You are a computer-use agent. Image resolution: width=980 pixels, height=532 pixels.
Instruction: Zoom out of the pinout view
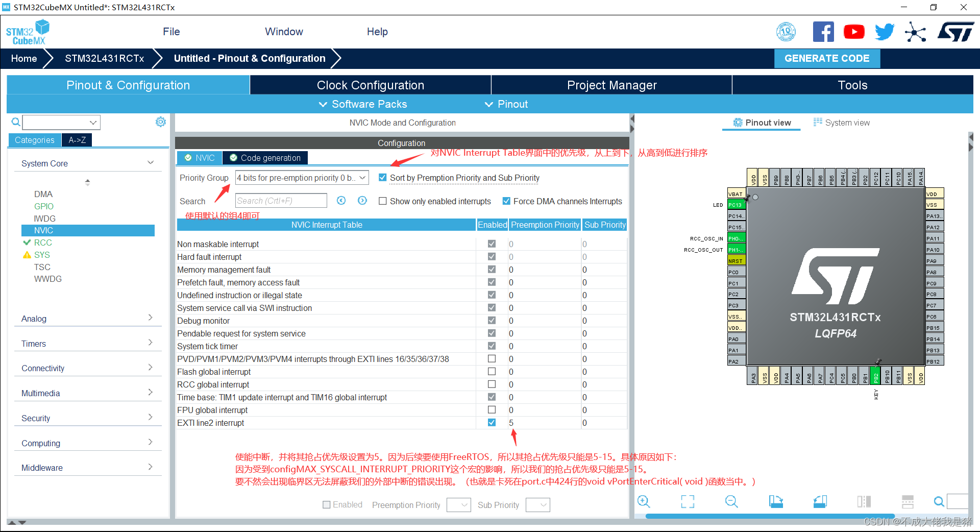[731, 501]
